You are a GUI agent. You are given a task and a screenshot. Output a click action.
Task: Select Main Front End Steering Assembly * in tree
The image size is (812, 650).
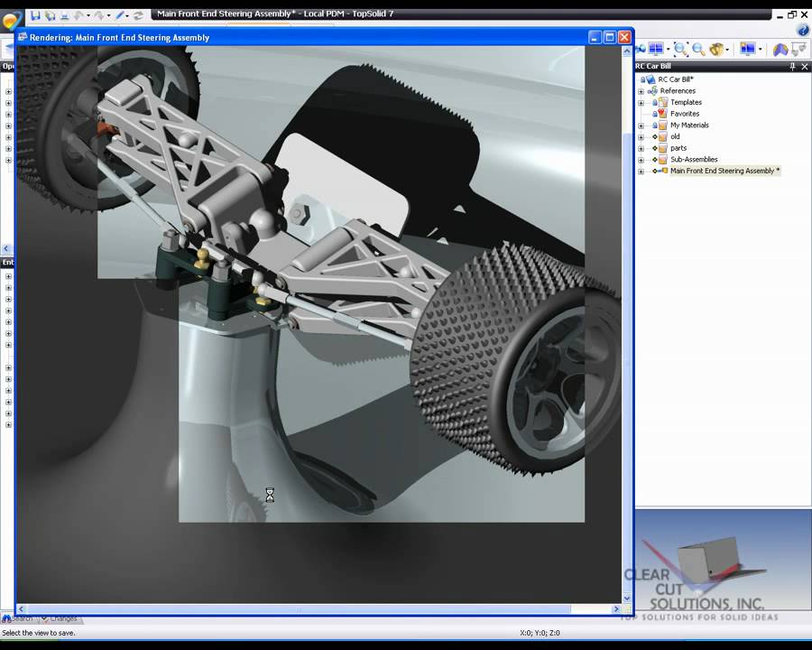click(x=725, y=171)
